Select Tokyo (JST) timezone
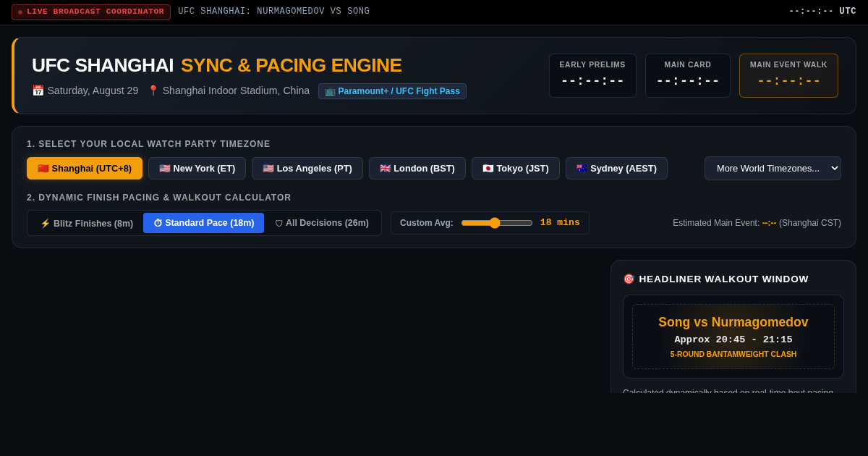The height and width of the screenshot is (456, 868). 516,169
